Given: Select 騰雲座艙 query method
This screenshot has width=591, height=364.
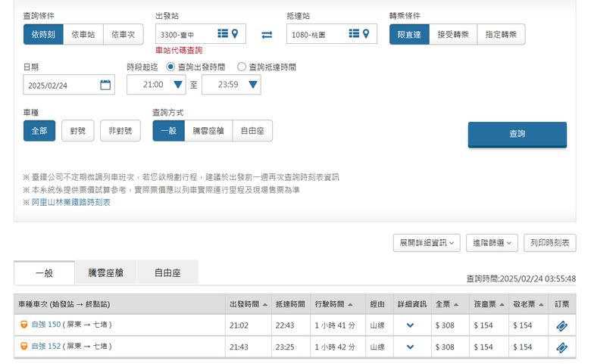Looking at the screenshot, I should (x=208, y=131).
